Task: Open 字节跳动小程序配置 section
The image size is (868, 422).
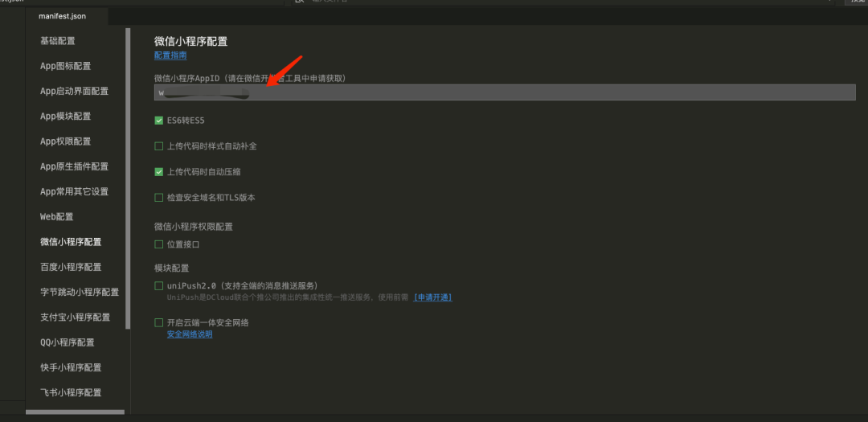Action: point(80,293)
